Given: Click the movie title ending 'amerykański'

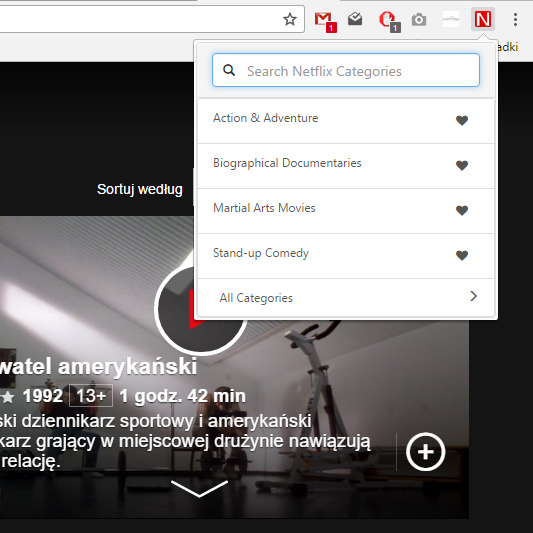Looking at the screenshot, I should (x=99, y=366).
